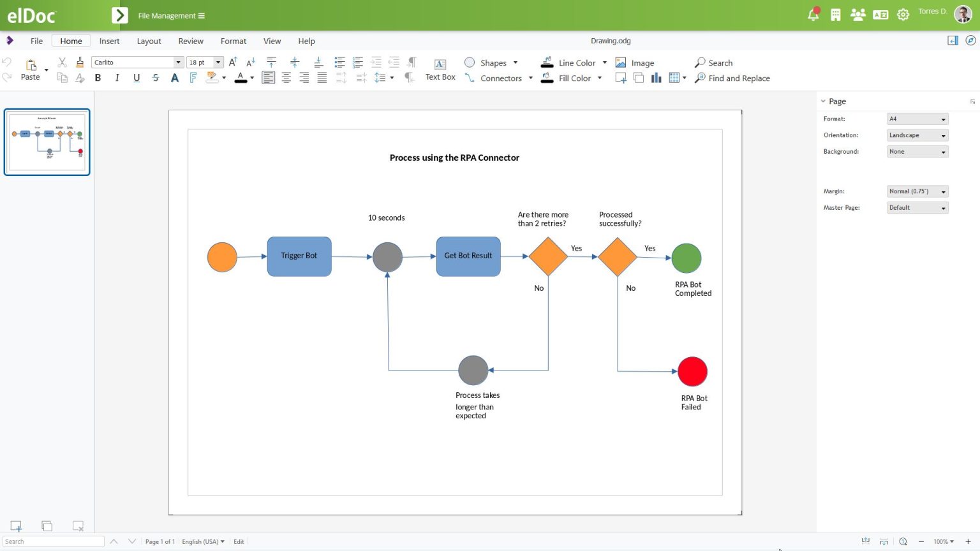Viewport: 980px width, 551px height.
Task: Click the ordered numbered list icon
Action: click(x=358, y=62)
